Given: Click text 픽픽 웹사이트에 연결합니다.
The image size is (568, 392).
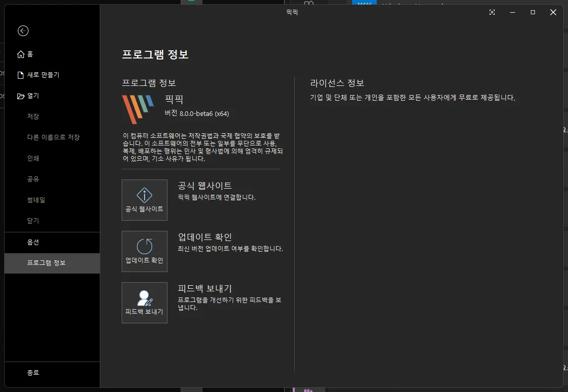Looking at the screenshot, I should coord(217,198).
